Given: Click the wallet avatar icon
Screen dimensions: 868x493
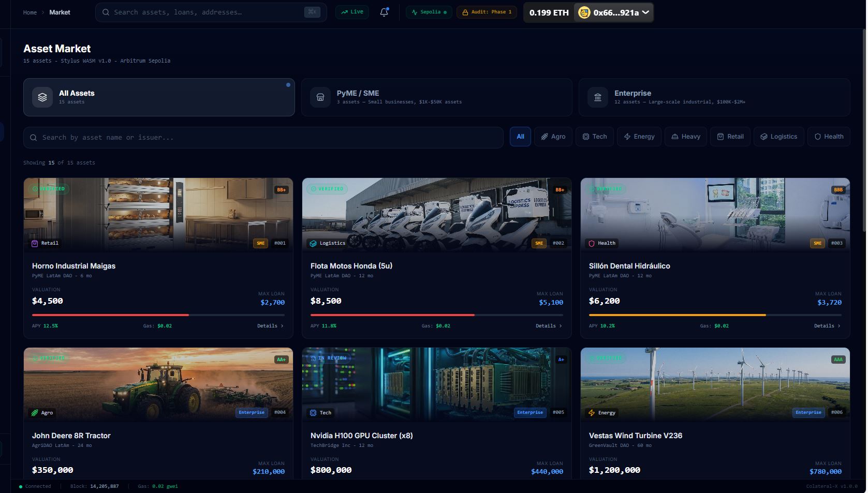Looking at the screenshot, I should click(x=584, y=13).
